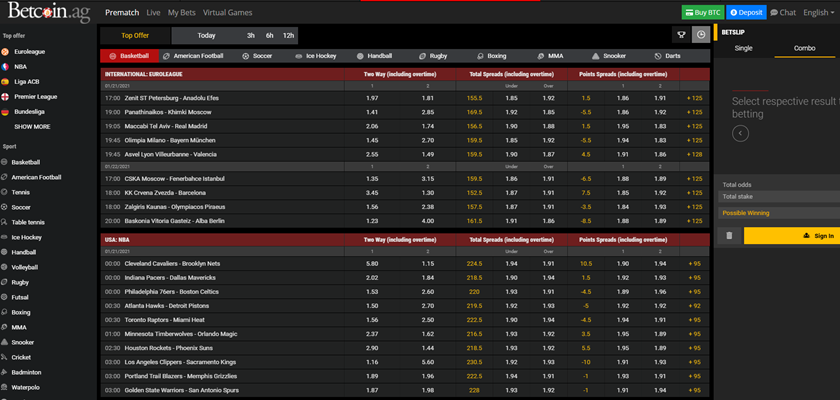Screen dimensions: 840x400
Task: Click the Spain flag icon beside Liga ACB
Action: (5, 82)
